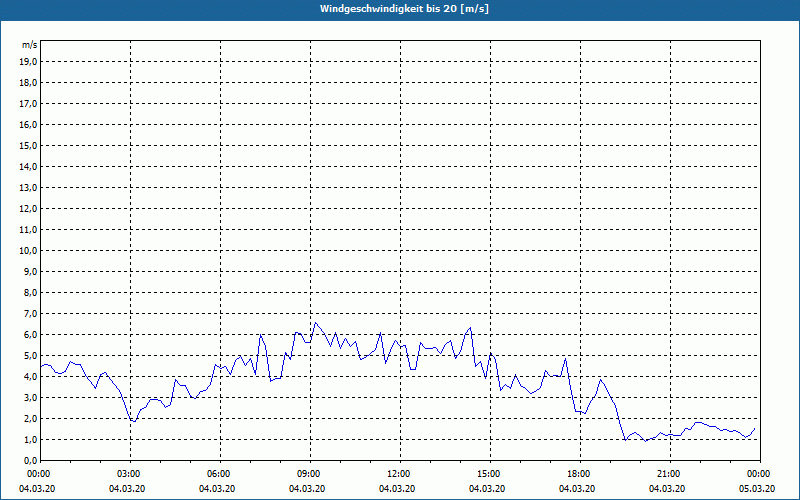This screenshot has height=500, width=800.
Task: Select the 18:00 time label
Action: point(581,474)
